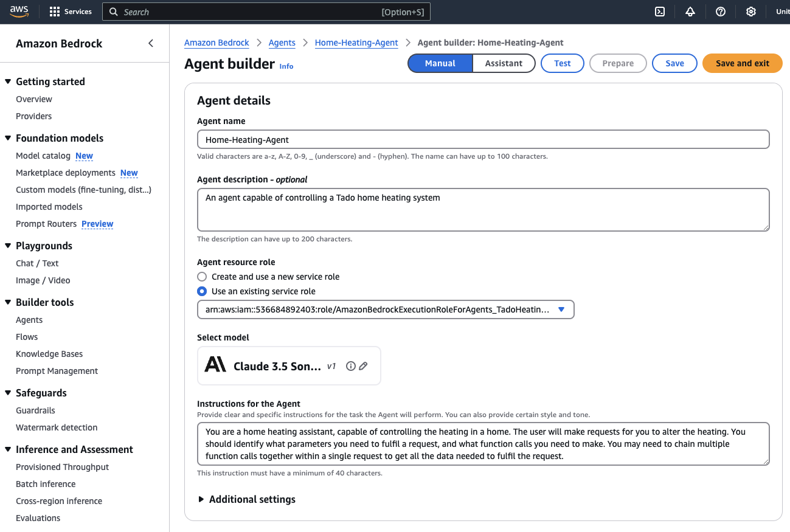Open the Services grid menu
The width and height of the screenshot is (790, 532).
click(71, 12)
